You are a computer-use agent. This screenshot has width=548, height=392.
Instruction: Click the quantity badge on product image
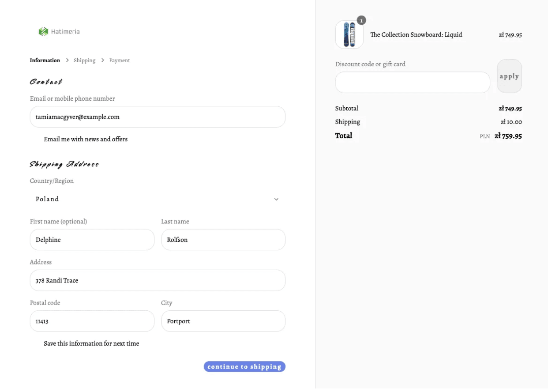pyautogui.click(x=361, y=20)
